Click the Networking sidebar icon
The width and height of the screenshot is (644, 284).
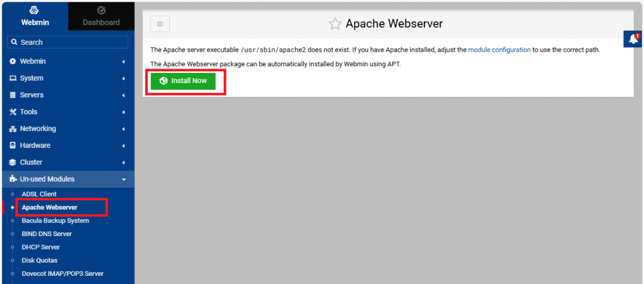coord(13,128)
